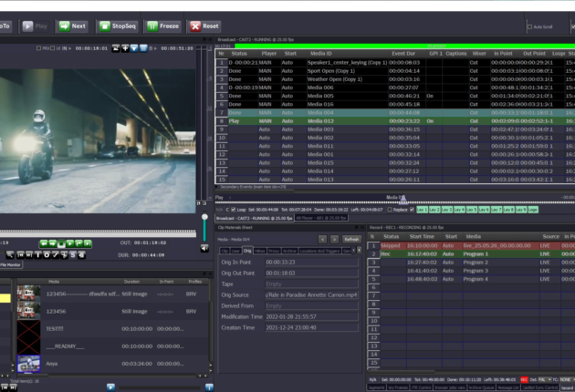Toggle the LK checkbox above preview
The height and width of the screenshot is (392, 575).
(x=52, y=48)
